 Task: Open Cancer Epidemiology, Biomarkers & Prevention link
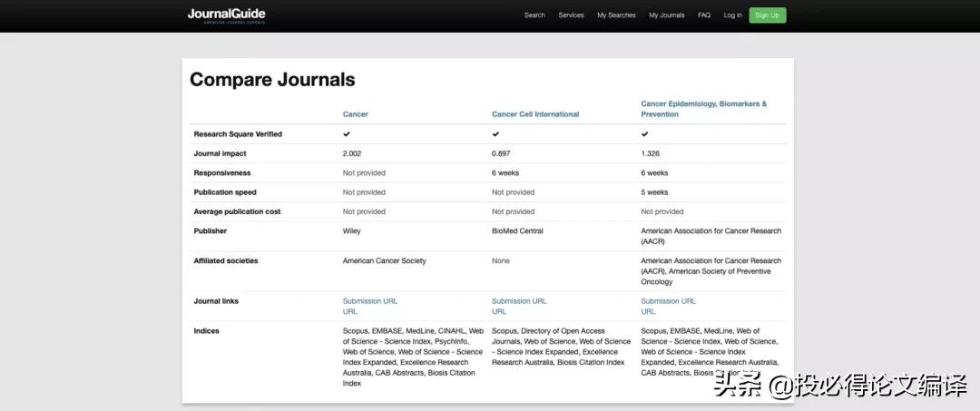[x=704, y=109]
